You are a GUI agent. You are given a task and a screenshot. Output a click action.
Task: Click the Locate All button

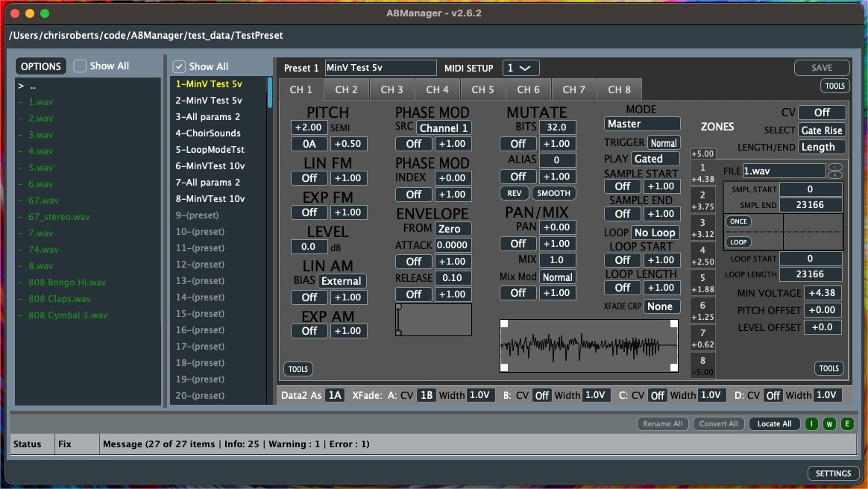pyautogui.click(x=774, y=424)
